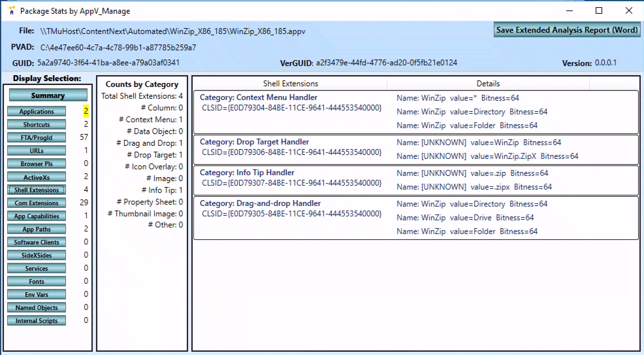Open the Com Extensions section
Viewport: 644px width, 355px height.
pyautogui.click(x=37, y=203)
